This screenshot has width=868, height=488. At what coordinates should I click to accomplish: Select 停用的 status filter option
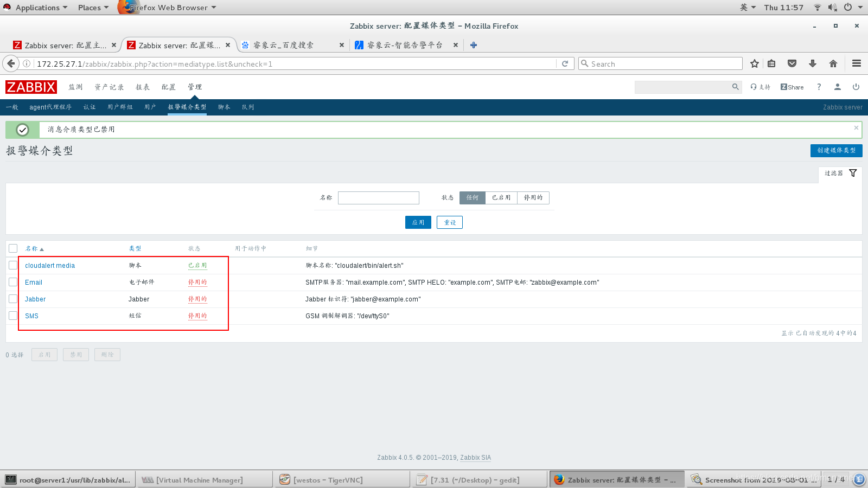tap(533, 198)
